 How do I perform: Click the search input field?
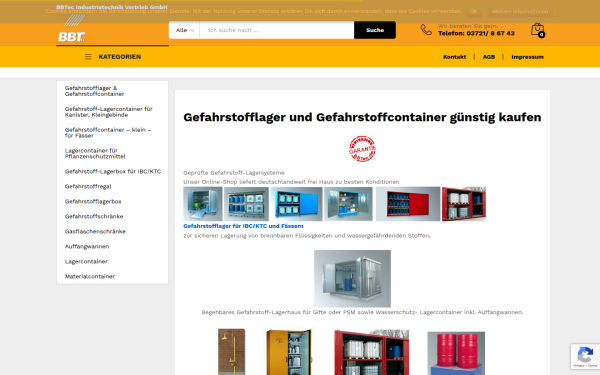(277, 30)
